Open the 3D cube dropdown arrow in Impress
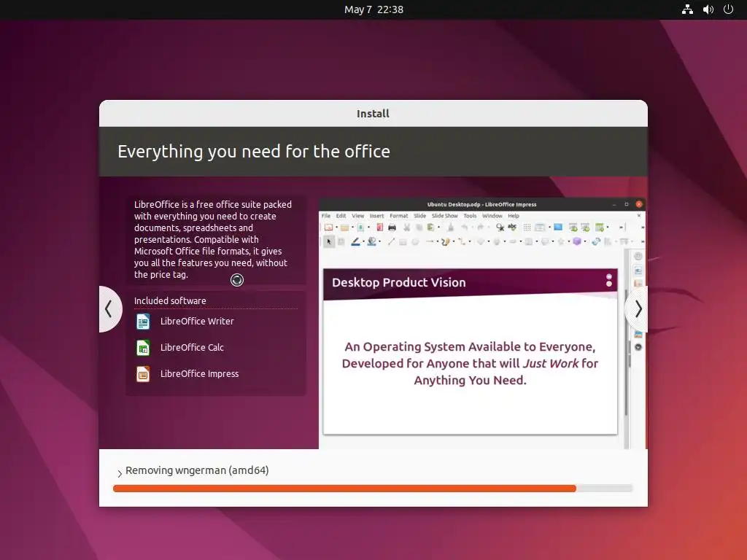 click(585, 241)
